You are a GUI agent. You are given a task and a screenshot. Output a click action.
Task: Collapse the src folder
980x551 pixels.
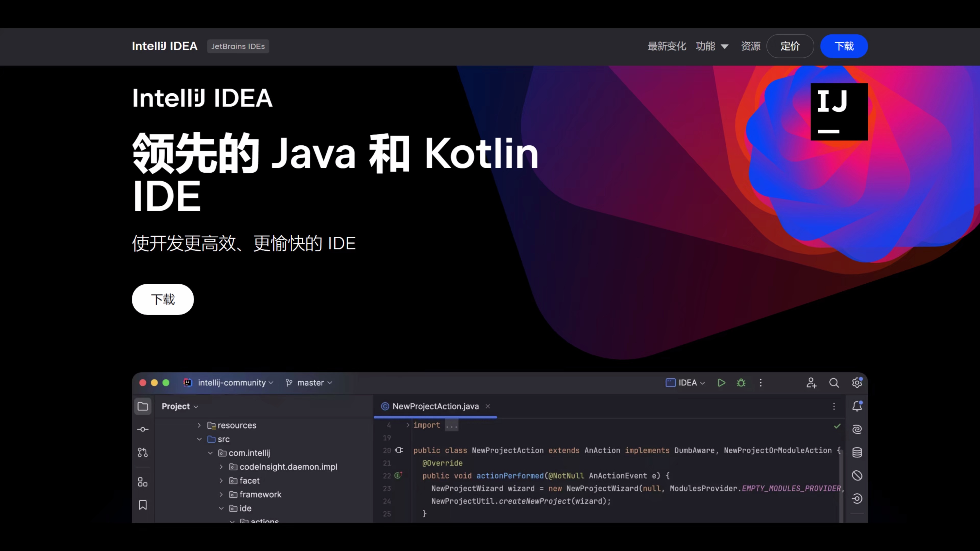pos(199,439)
